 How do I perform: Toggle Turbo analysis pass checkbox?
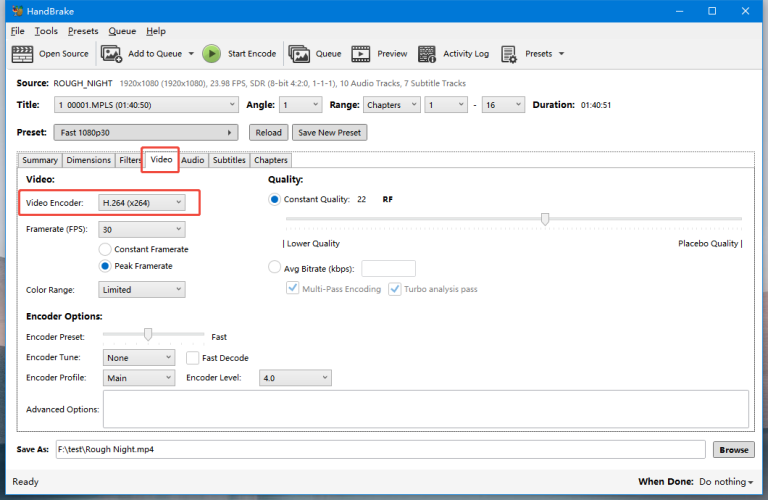pyautogui.click(x=395, y=289)
